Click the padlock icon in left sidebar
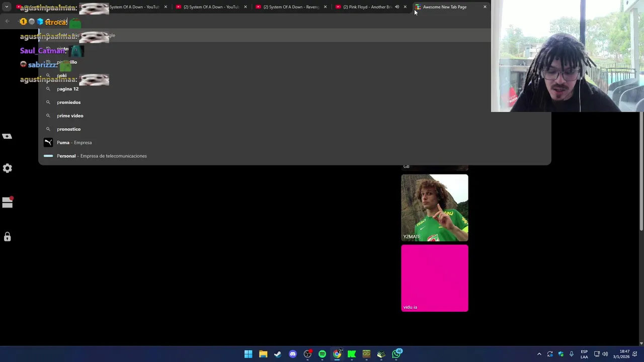The height and width of the screenshot is (362, 644). (x=7, y=236)
